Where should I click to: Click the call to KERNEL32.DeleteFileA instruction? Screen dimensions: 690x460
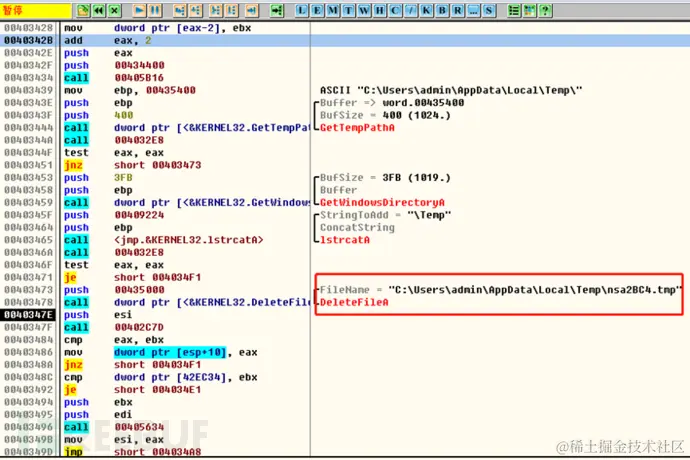[187, 302]
